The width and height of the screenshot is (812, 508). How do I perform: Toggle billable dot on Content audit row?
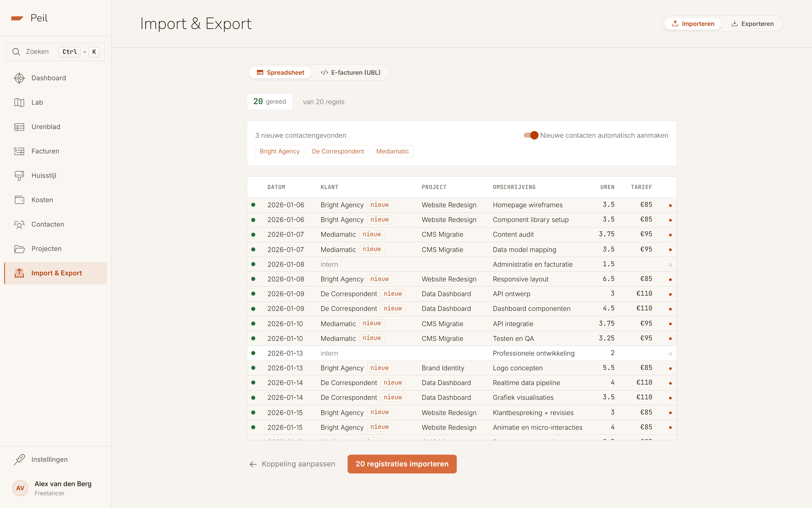click(670, 235)
